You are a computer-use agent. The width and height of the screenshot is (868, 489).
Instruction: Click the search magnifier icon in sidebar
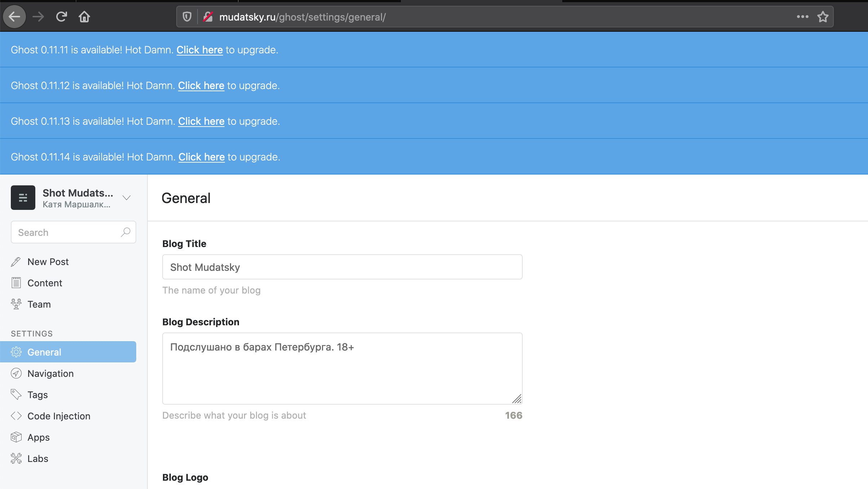[125, 232]
